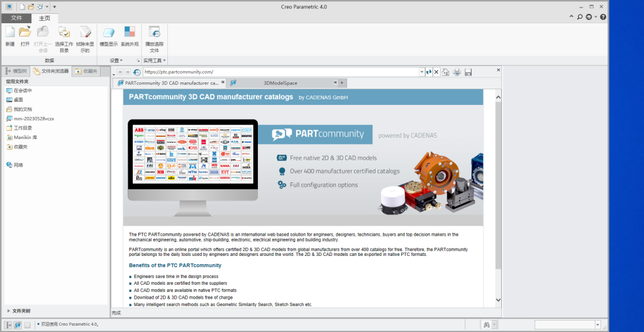The width and height of the screenshot is (644, 332).
Task: Open the 文件 menu tab
Action: tap(16, 18)
